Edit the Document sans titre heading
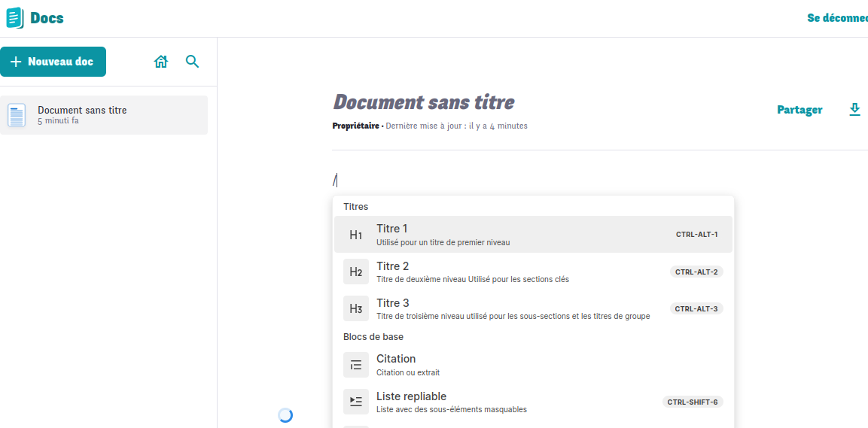Viewport: 868px width, 428px height. (x=424, y=102)
